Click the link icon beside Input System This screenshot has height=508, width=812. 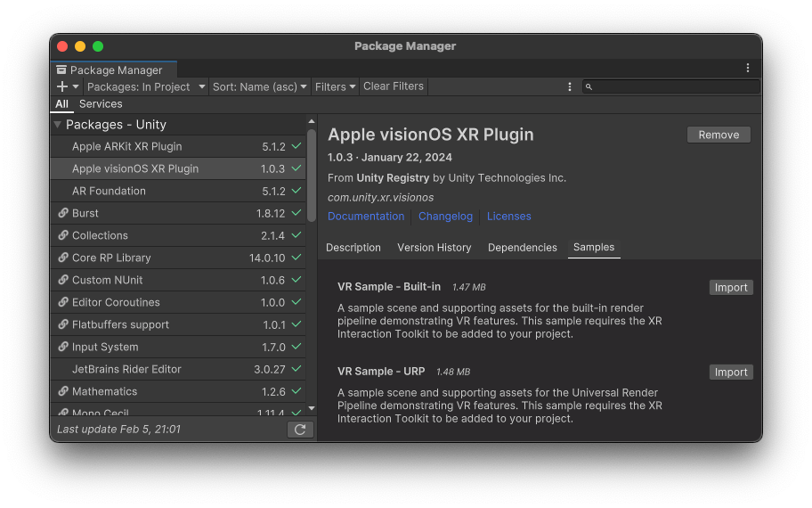[x=62, y=347]
